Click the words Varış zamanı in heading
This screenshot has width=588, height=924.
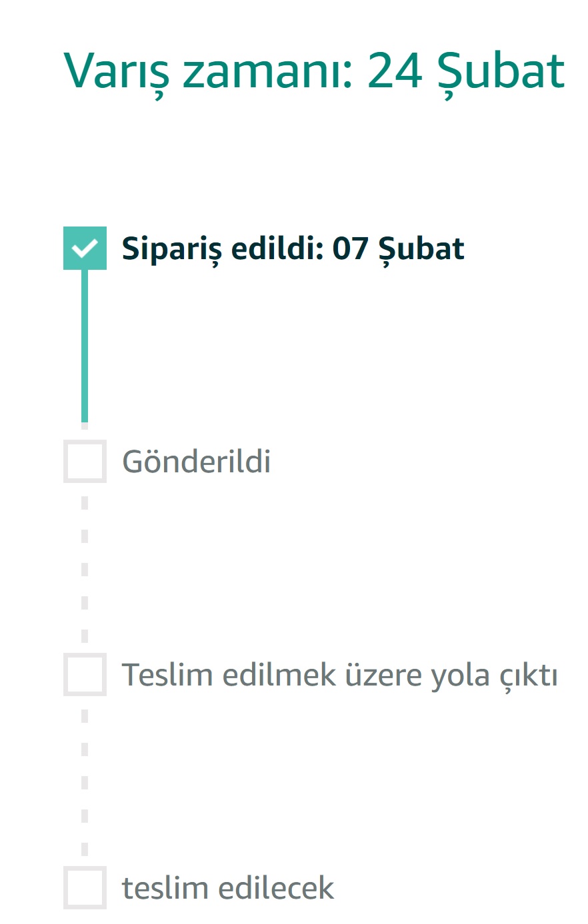[x=208, y=72]
